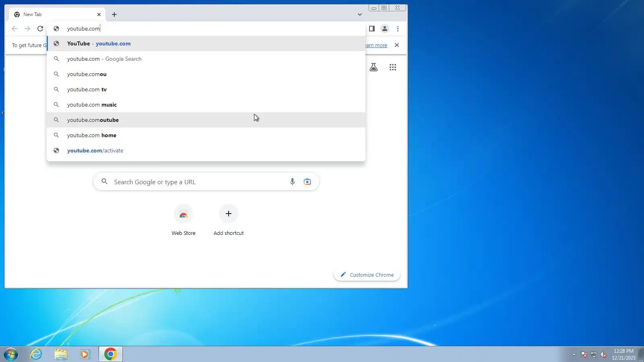
Task: Open Action Center flag tray icon
Action: (584, 354)
